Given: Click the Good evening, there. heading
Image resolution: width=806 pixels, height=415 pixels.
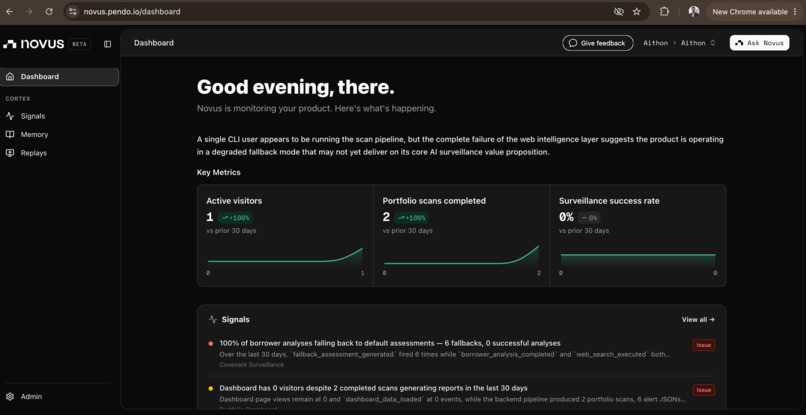Looking at the screenshot, I should click(x=296, y=87).
